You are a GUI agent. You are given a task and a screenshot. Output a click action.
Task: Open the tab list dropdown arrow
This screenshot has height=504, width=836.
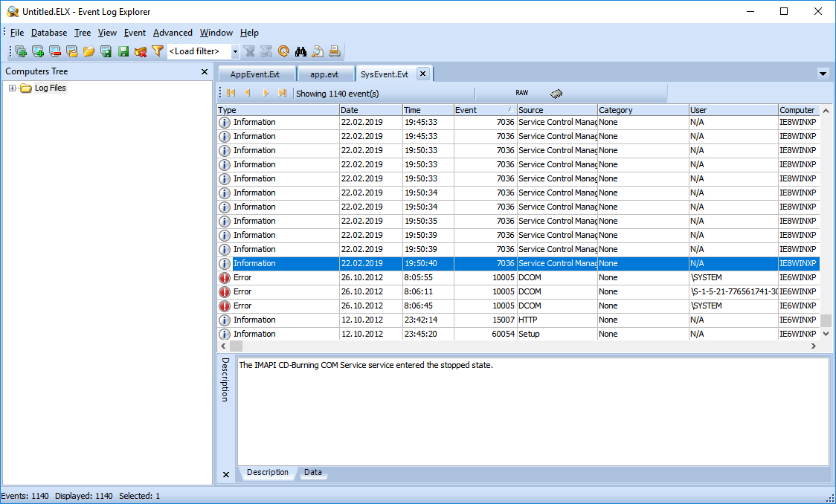823,74
